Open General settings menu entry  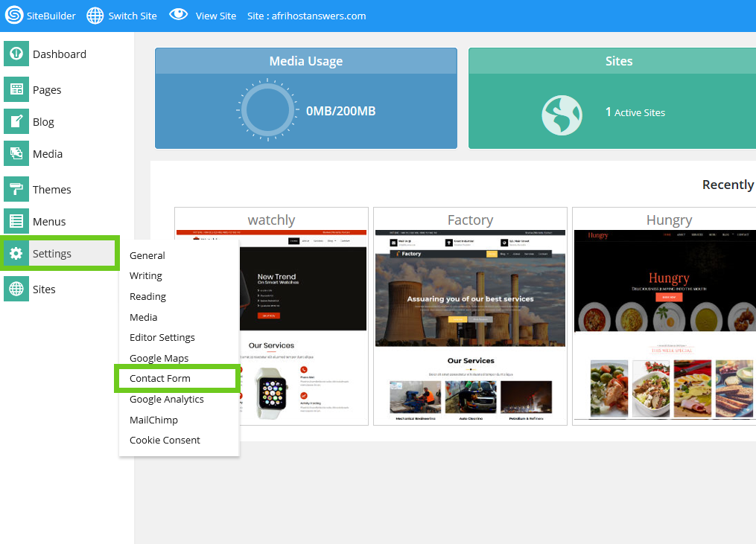pos(147,255)
